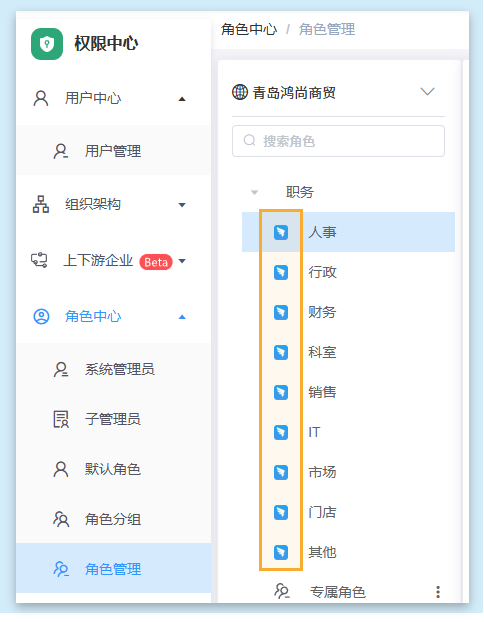Screen dimensions: 484x622
Task: Click the 上下游企业 link icon
Action: point(39,260)
